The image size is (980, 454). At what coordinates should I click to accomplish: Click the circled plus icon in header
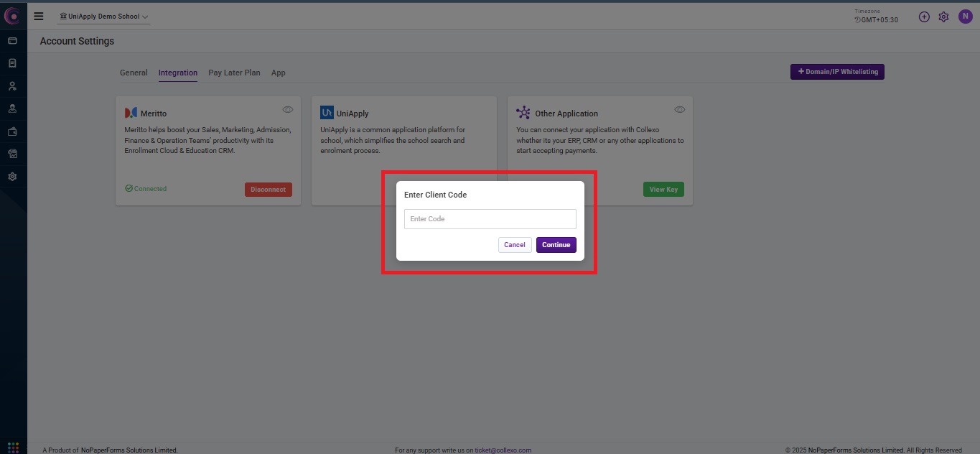pyautogui.click(x=924, y=17)
